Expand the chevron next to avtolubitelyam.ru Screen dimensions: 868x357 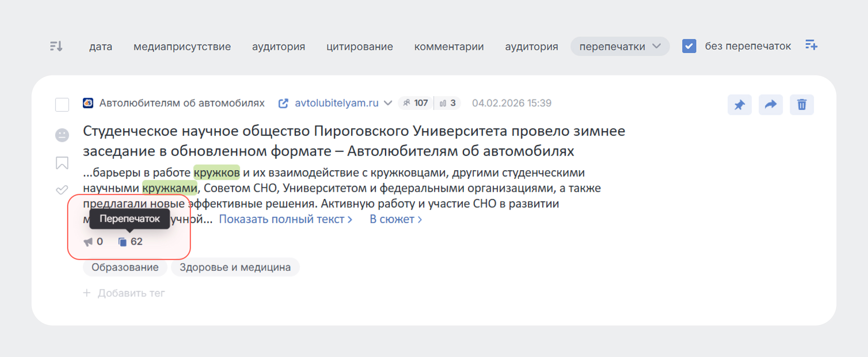388,103
